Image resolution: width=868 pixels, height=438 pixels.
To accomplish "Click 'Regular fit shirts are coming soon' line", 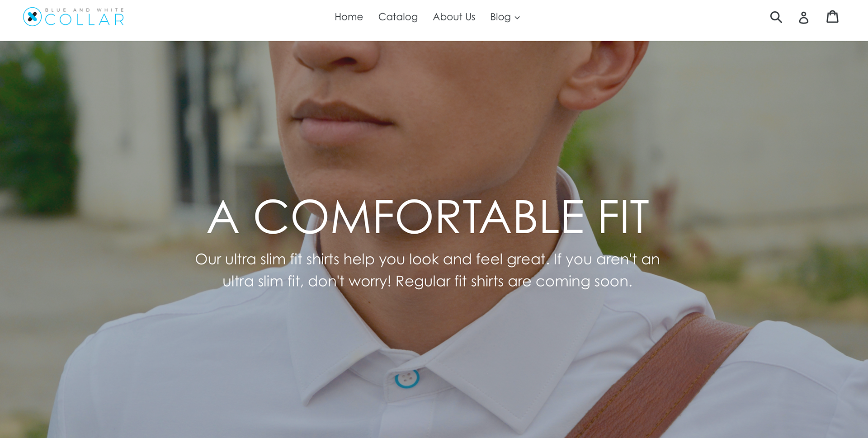I will point(514,281).
